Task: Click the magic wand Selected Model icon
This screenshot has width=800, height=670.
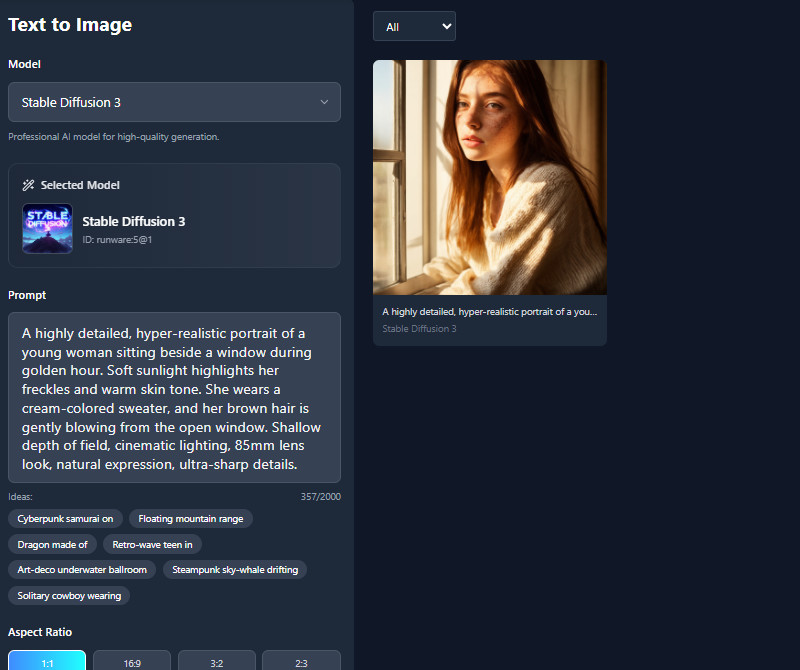Action: (29, 185)
